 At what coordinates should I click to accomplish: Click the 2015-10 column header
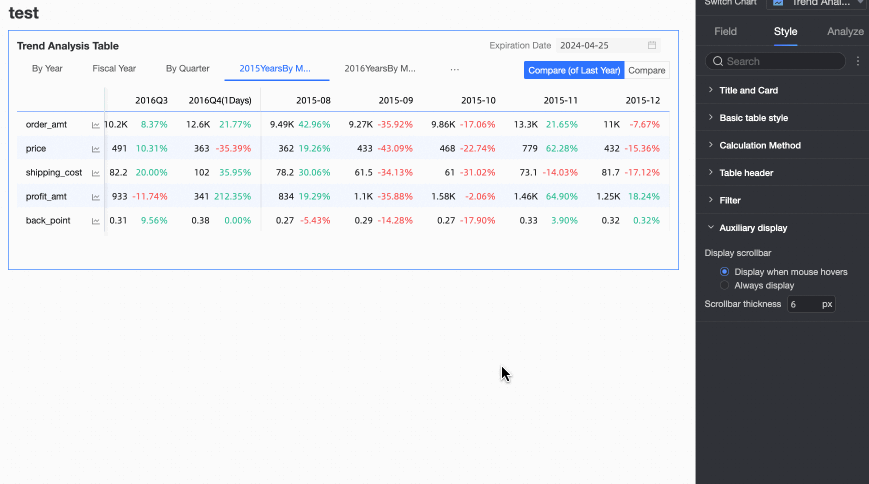pos(478,100)
